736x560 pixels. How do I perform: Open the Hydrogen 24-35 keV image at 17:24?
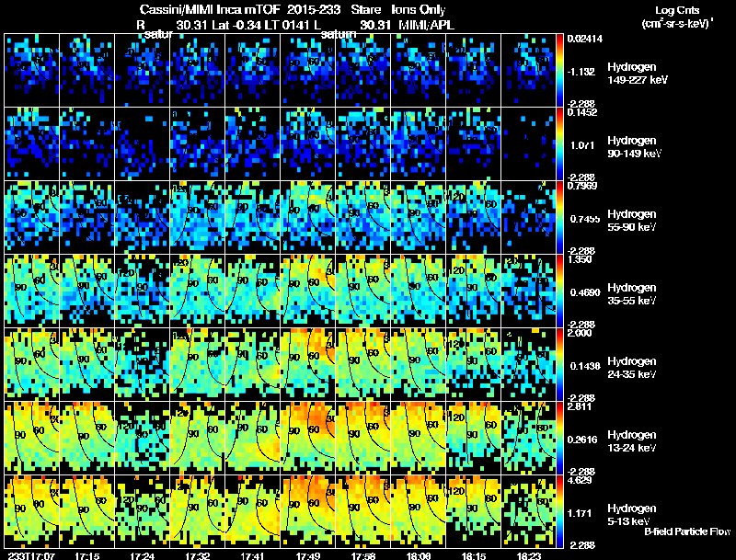click(143, 364)
